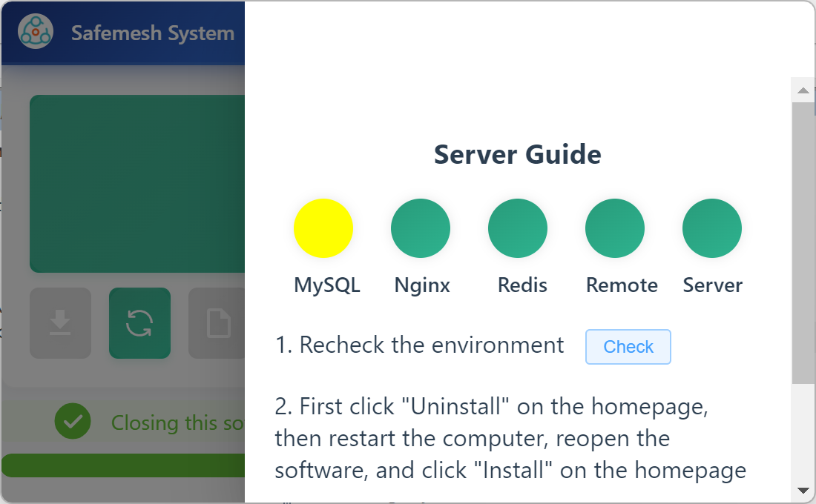Viewport: 816px width, 504px height.
Task: Click the scrollbar up arrow
Action: point(803,91)
